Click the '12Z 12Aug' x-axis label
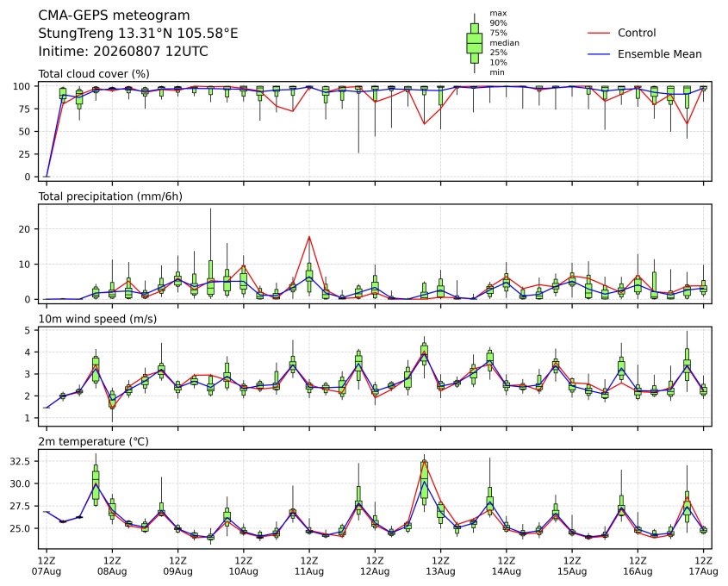The image size is (728, 586). click(x=375, y=566)
